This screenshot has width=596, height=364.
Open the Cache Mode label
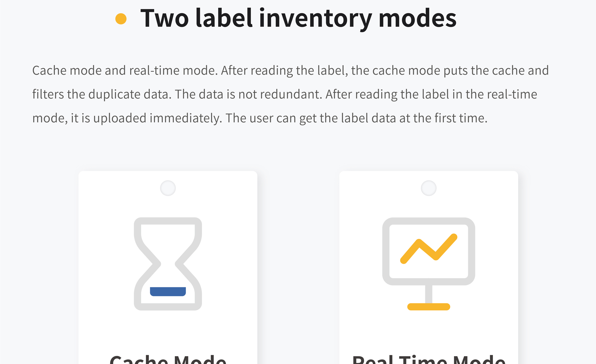168,359
